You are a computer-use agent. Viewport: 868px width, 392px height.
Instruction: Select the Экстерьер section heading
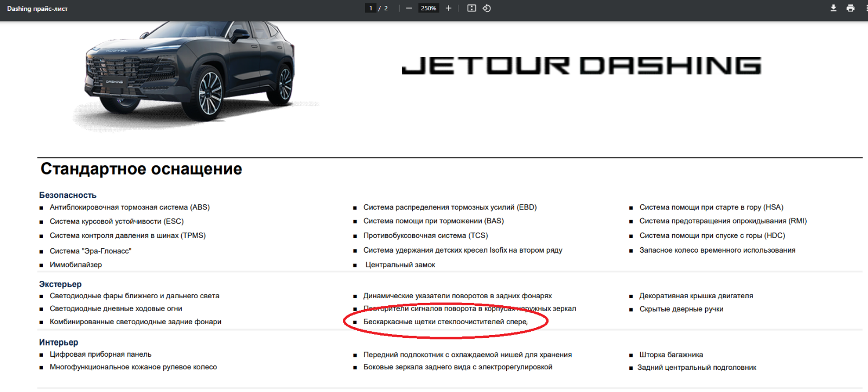(x=60, y=284)
